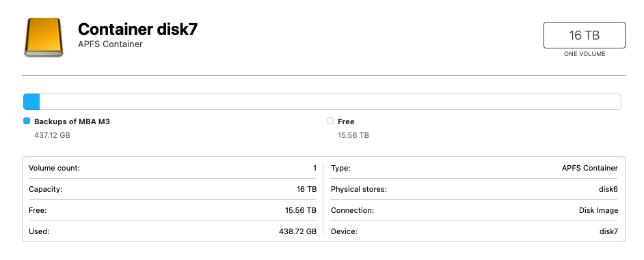Click the ONE VOLUME caption

coord(585,54)
